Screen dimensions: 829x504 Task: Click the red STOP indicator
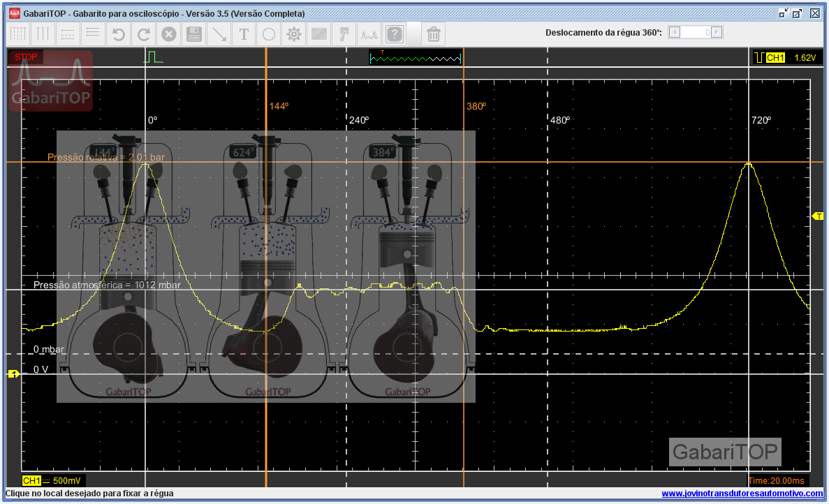pos(26,57)
